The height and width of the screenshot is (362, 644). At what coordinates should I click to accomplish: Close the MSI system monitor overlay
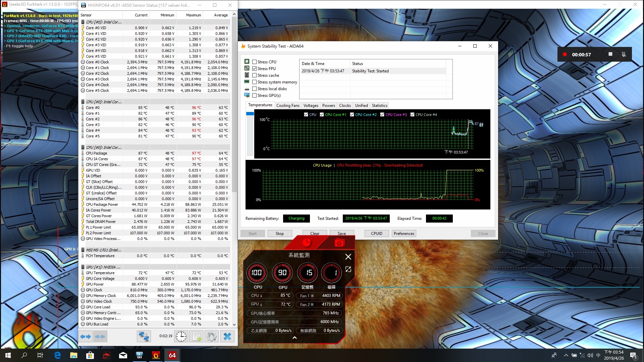pos(348,257)
